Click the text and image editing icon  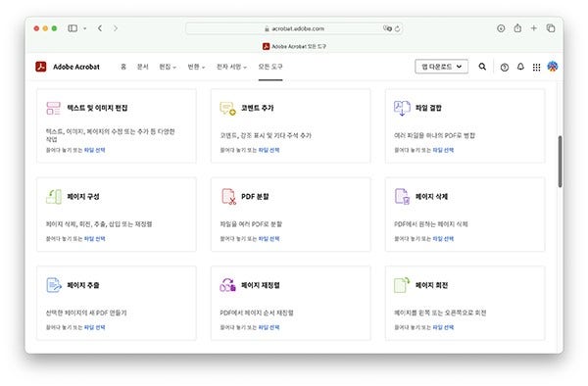53,109
